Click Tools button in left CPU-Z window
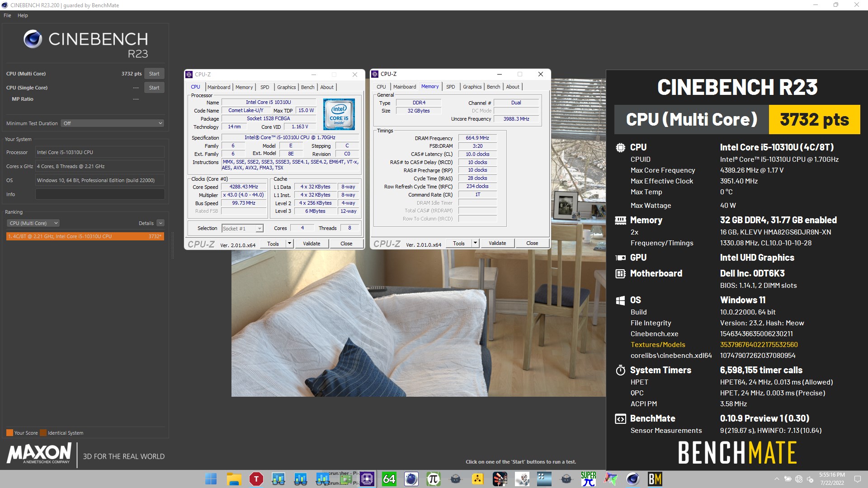This screenshot has width=868, height=488. point(273,244)
